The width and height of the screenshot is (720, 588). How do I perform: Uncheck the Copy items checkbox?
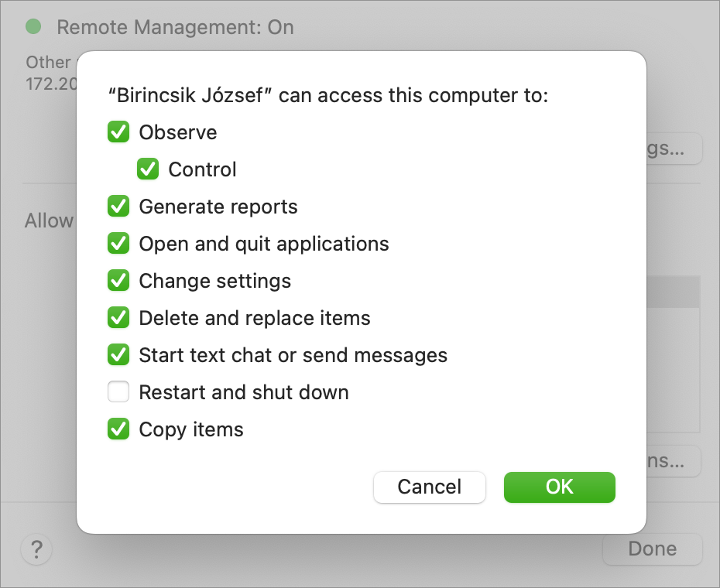coord(118,429)
